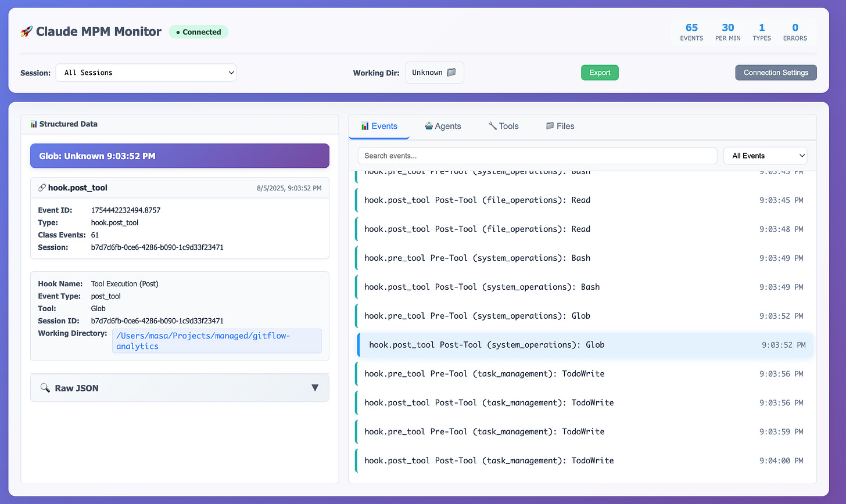The width and height of the screenshot is (846, 504).
Task: Expand the Raw JSON section arrow
Action: 315,388
